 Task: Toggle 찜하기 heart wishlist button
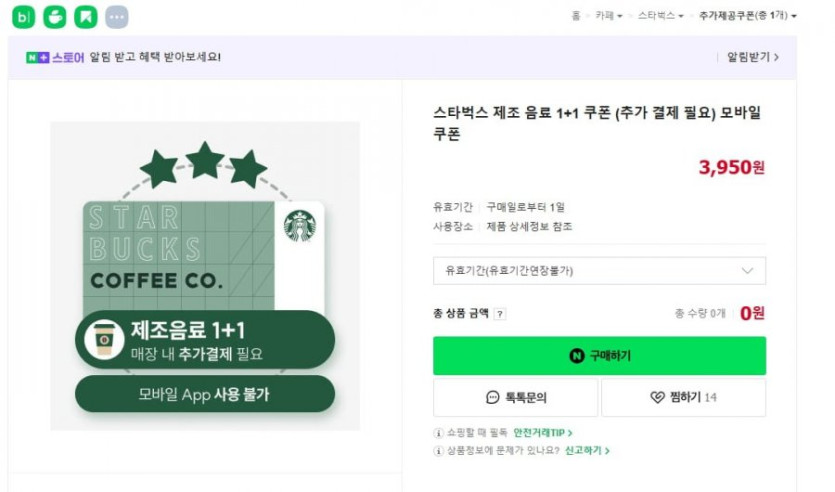tap(683, 397)
